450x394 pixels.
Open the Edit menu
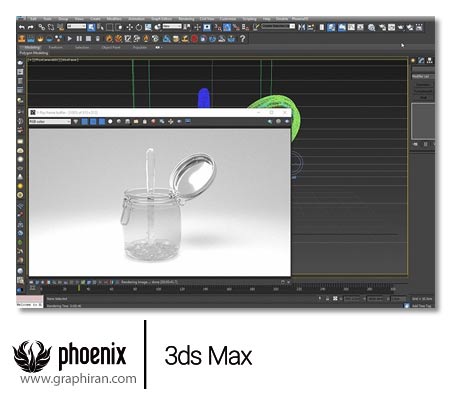click(x=33, y=19)
